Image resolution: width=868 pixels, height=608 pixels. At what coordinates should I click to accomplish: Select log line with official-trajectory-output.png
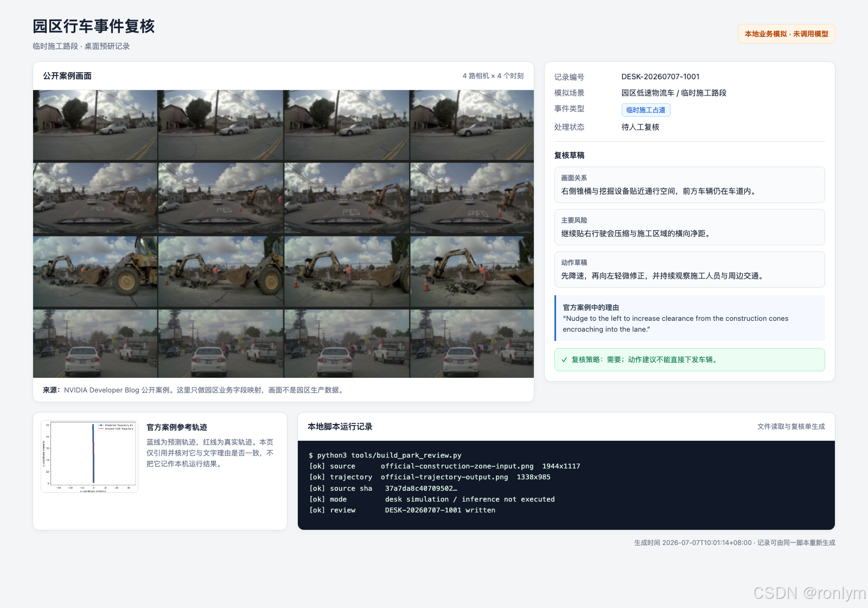430,477
